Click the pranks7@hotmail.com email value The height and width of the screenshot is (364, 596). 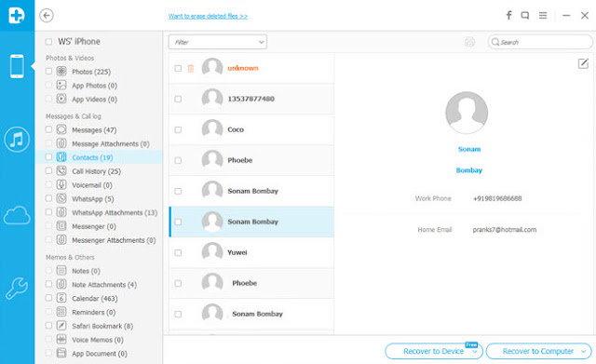(505, 230)
